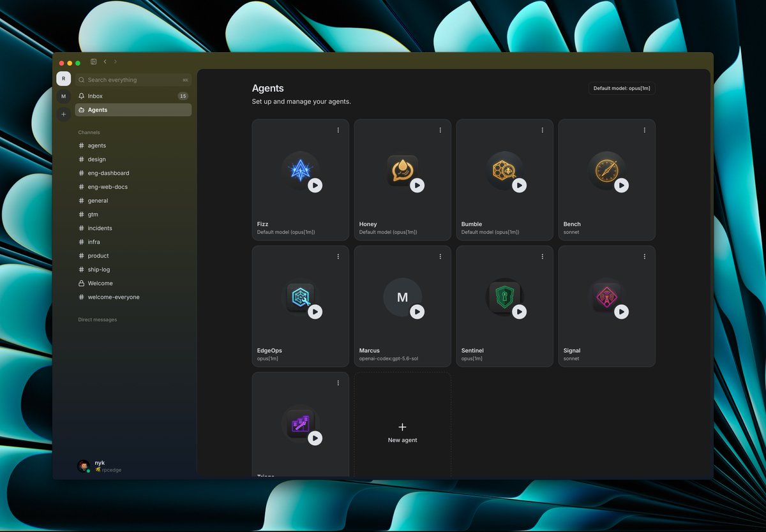
Task: Click the play button on Marcus agent
Action: pos(417,311)
